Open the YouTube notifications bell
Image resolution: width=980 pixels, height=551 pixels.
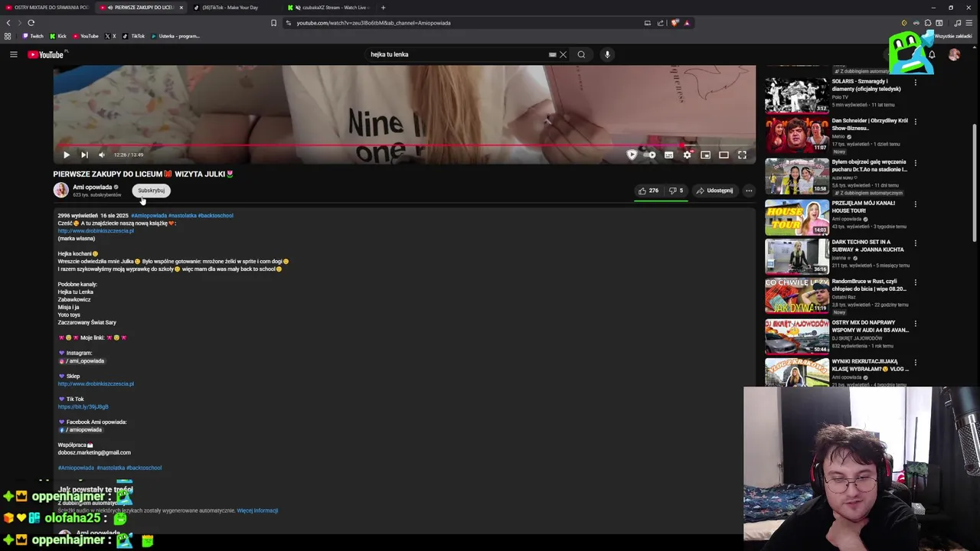click(x=932, y=54)
